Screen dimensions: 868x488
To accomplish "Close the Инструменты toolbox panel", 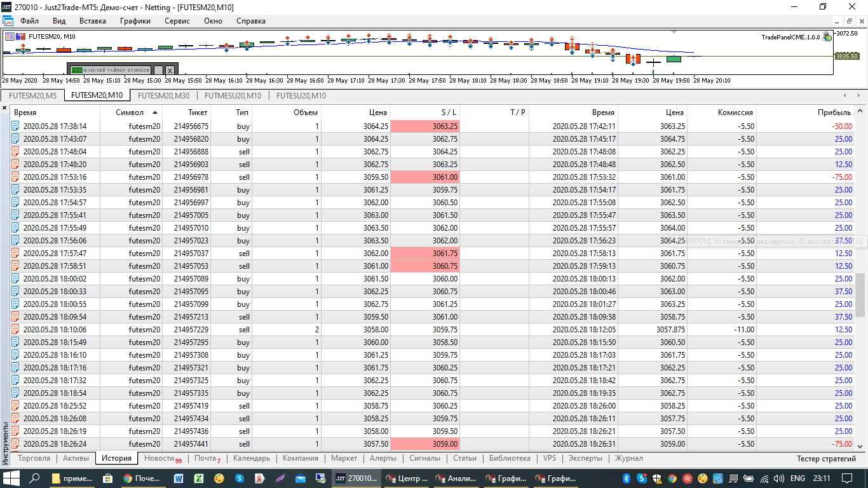I will [x=5, y=109].
